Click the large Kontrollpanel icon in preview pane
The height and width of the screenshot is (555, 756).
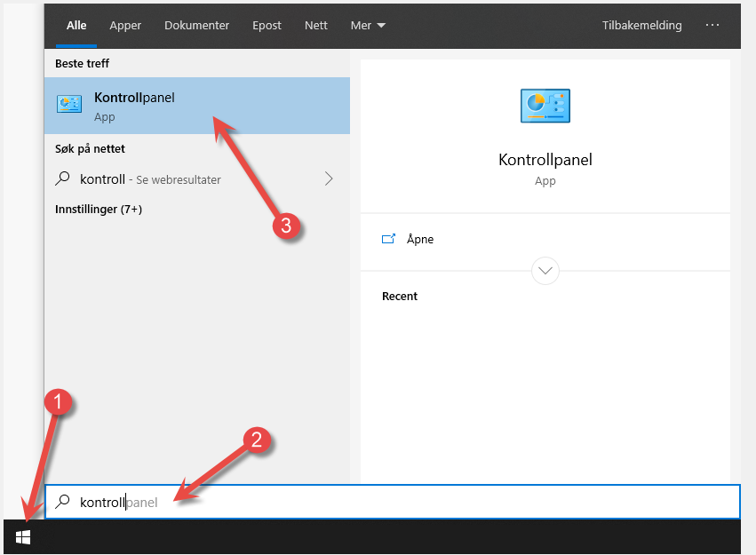[545, 106]
